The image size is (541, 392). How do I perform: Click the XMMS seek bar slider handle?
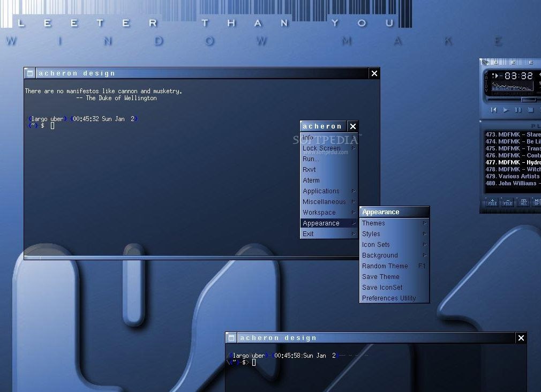point(528,100)
